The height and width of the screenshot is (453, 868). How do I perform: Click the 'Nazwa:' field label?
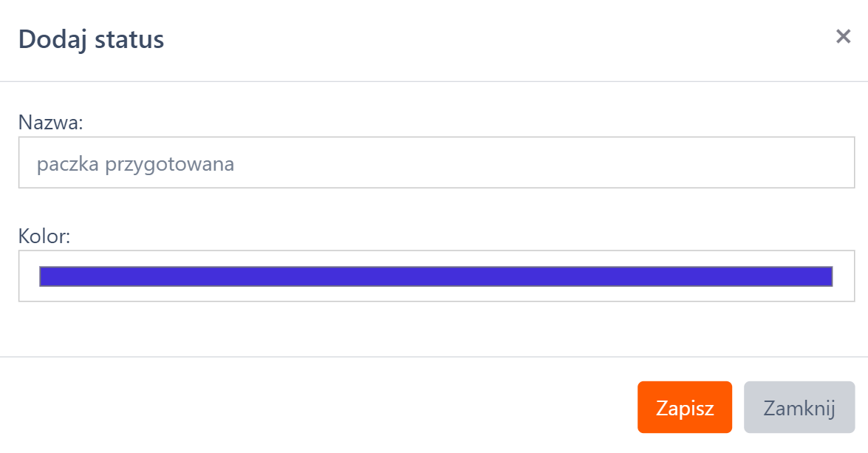(x=51, y=123)
